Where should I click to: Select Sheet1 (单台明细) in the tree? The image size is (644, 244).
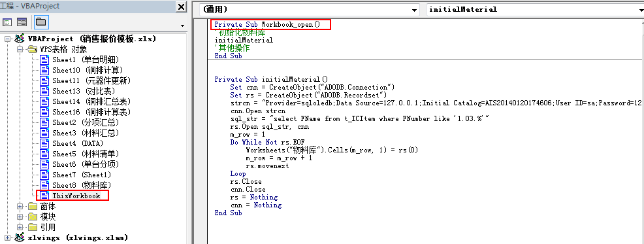[x=86, y=60]
